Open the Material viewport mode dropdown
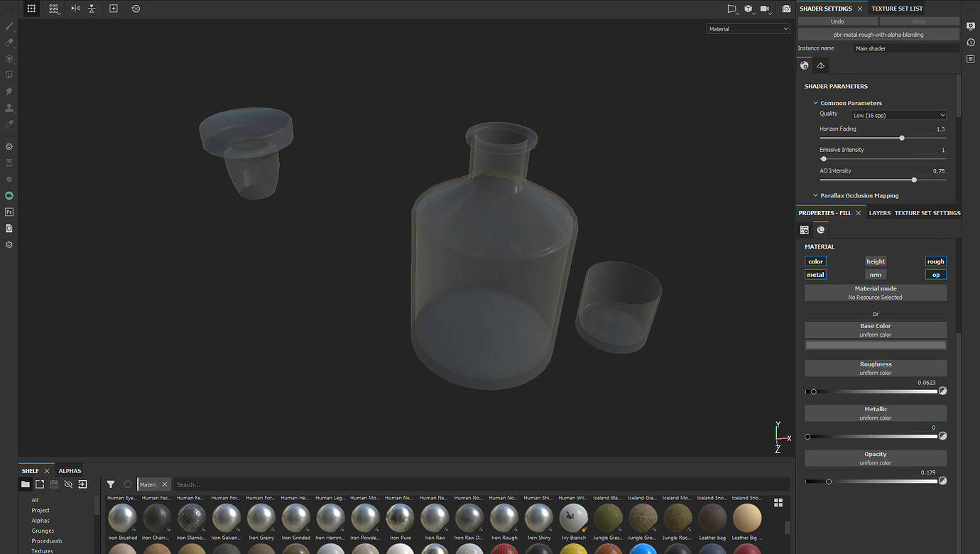Image resolution: width=980 pixels, height=554 pixels. [748, 29]
